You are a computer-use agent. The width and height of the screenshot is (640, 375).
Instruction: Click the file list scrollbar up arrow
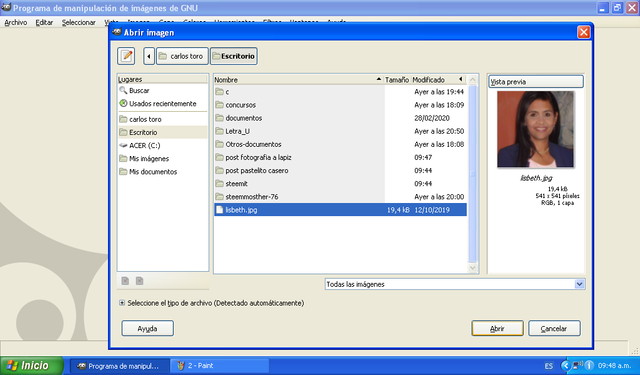[x=473, y=80]
